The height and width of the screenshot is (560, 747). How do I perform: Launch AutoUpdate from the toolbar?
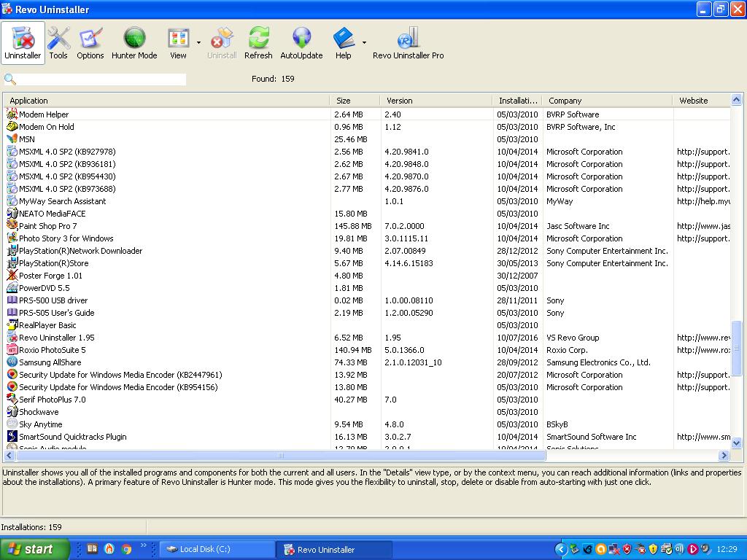tap(301, 43)
